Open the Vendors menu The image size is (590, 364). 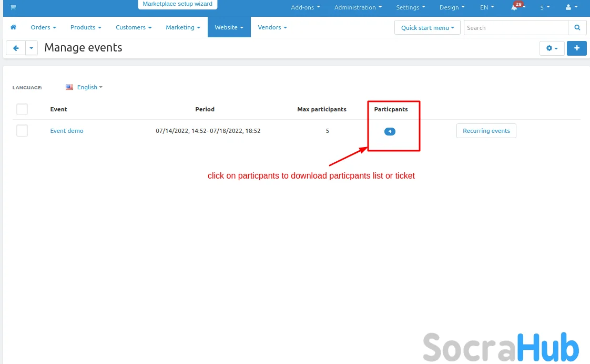pyautogui.click(x=272, y=27)
